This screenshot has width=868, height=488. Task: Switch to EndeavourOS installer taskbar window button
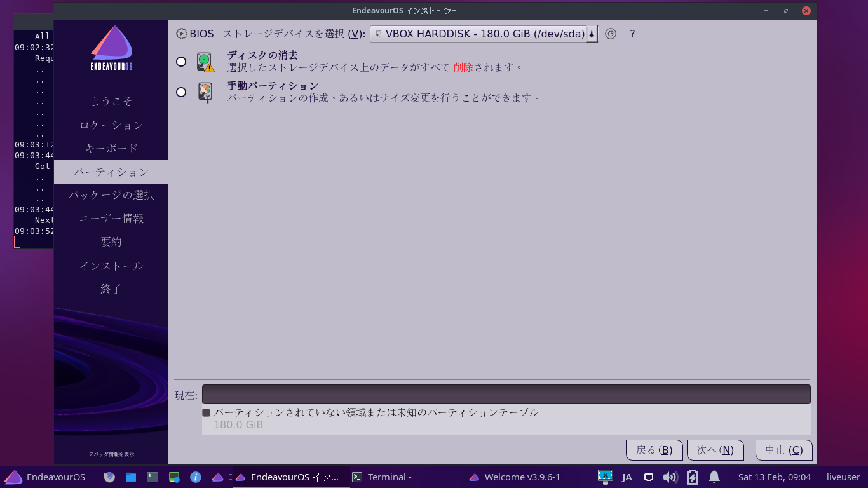(291, 477)
